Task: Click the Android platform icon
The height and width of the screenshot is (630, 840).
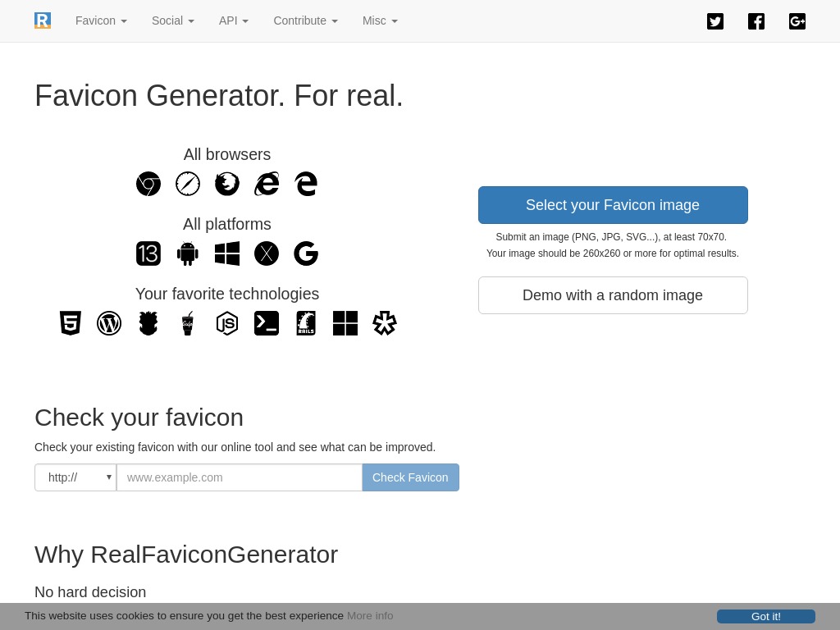Action: [x=188, y=253]
